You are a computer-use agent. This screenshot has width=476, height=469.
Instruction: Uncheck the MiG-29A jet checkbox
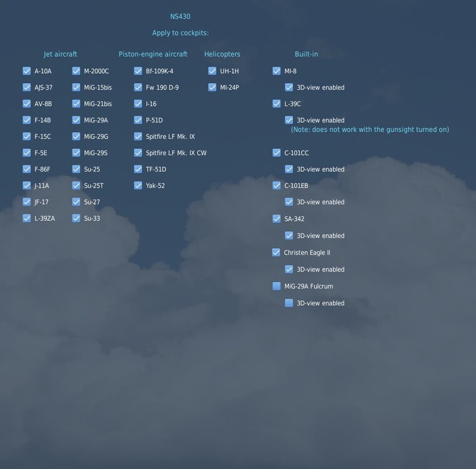[x=76, y=120]
